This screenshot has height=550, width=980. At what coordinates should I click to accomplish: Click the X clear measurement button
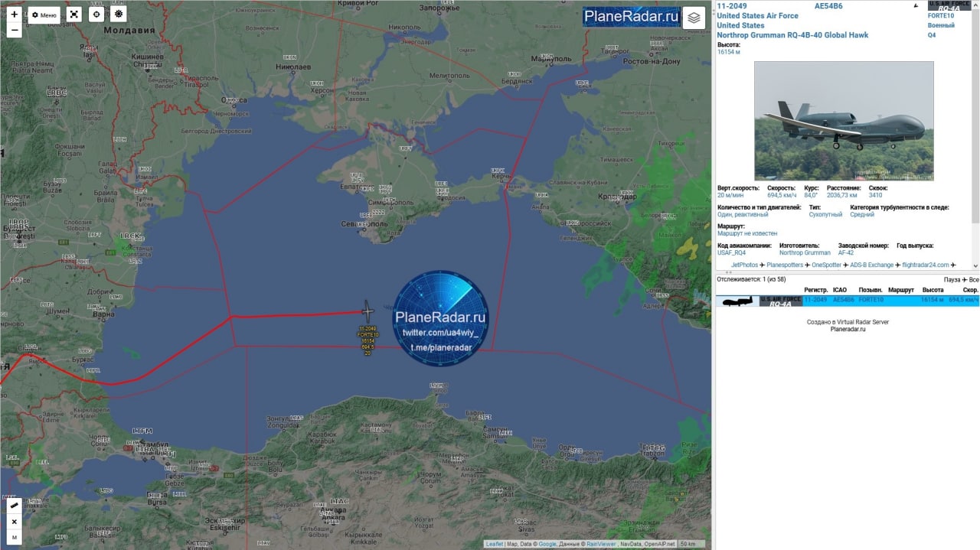coord(14,522)
